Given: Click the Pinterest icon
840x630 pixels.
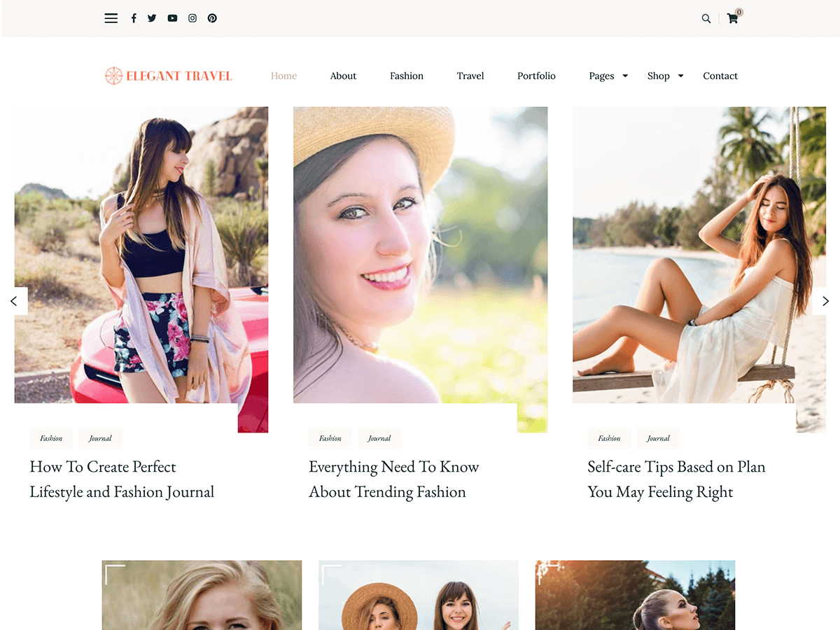Looking at the screenshot, I should (x=212, y=18).
